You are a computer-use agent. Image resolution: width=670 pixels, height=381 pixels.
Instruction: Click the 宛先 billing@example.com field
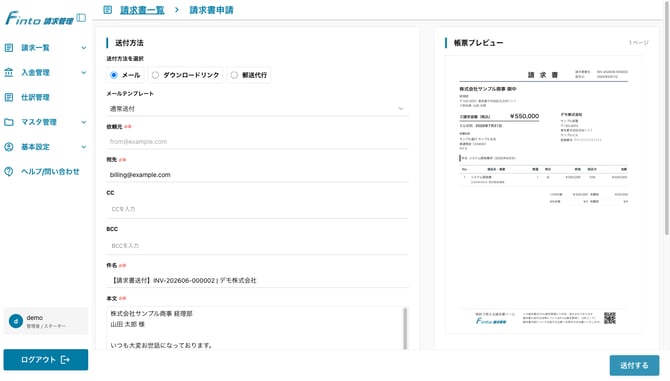tap(257, 175)
